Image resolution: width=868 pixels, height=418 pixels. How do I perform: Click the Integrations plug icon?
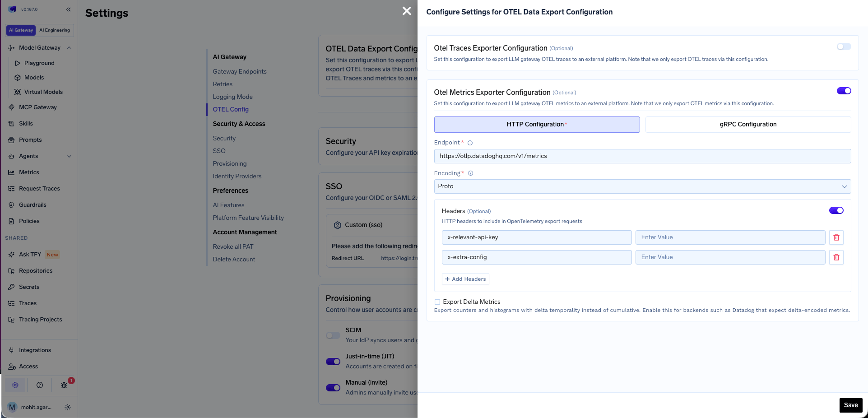11,350
